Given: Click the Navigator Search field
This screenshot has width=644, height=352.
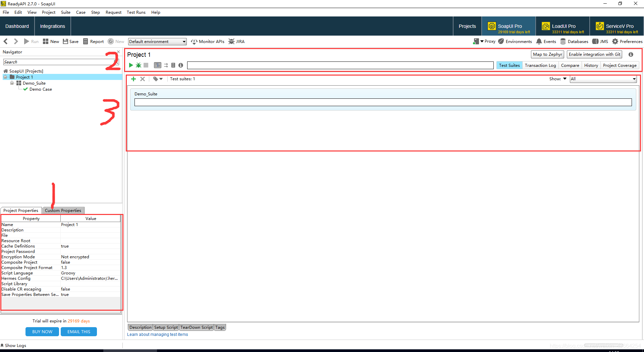Looking at the screenshot, I should coord(60,62).
